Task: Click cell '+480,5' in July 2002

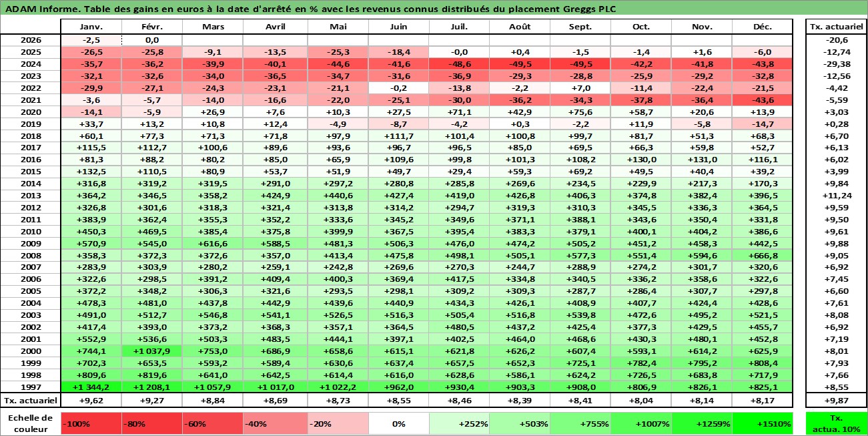Action: click(x=459, y=327)
